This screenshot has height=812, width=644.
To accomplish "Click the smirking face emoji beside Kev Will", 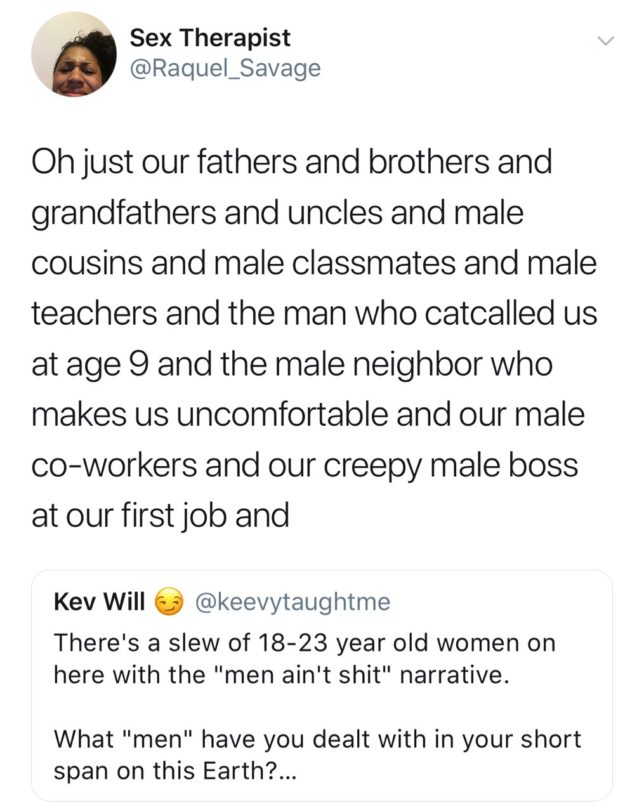I will 169,601.
